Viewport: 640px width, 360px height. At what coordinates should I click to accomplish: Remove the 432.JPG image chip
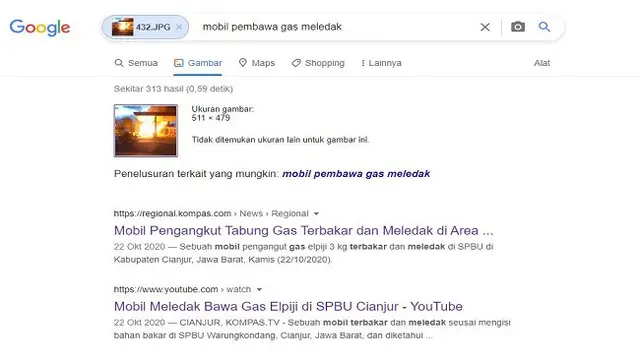(179, 27)
